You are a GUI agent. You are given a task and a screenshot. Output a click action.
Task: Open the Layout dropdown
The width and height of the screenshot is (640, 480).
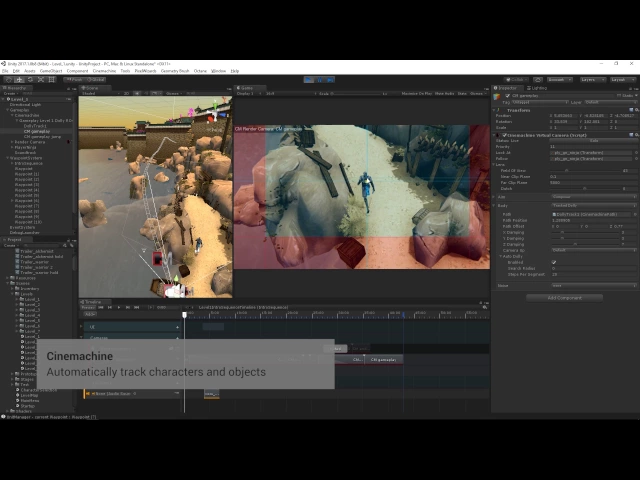tap(622, 80)
